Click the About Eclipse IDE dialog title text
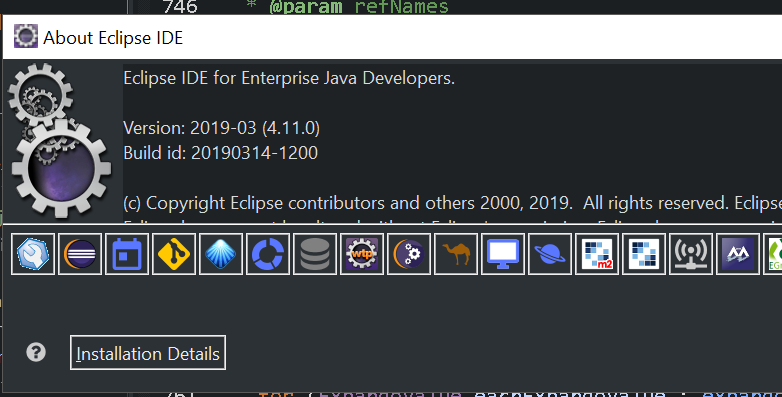Viewport: 782px width, 397px height. pos(113,38)
